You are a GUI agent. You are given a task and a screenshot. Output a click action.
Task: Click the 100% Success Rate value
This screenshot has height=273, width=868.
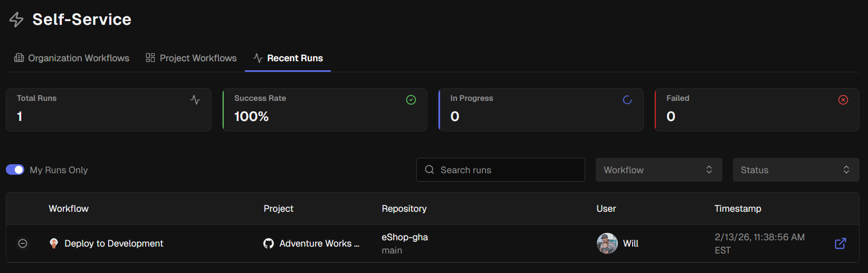click(251, 116)
